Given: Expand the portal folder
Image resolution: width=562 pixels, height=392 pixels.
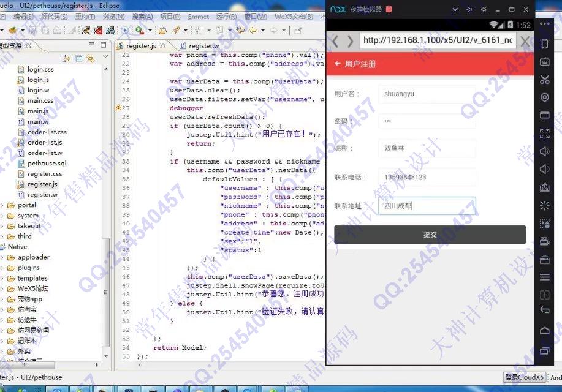Looking at the screenshot, I should click(2, 205).
